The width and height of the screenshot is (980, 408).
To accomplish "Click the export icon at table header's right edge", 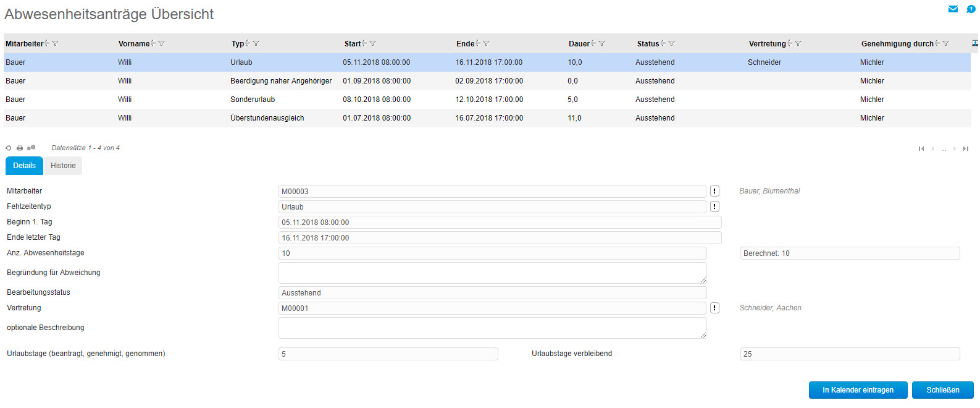I will coord(975,43).
